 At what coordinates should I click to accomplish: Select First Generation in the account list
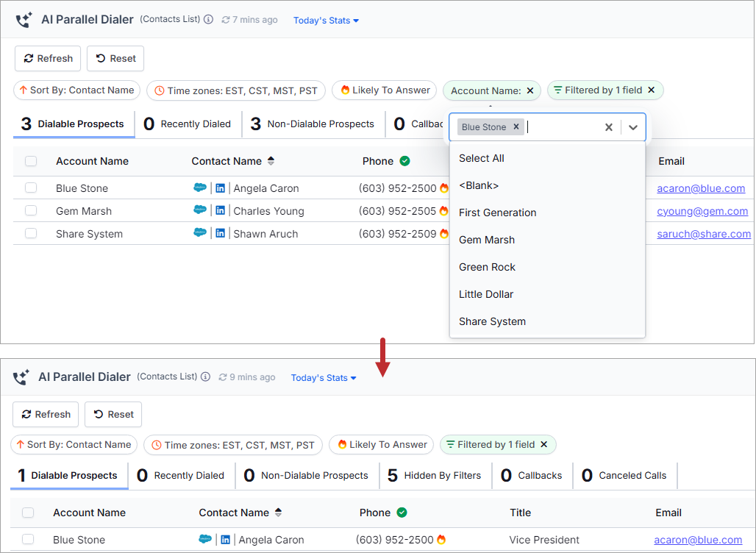coord(547,213)
